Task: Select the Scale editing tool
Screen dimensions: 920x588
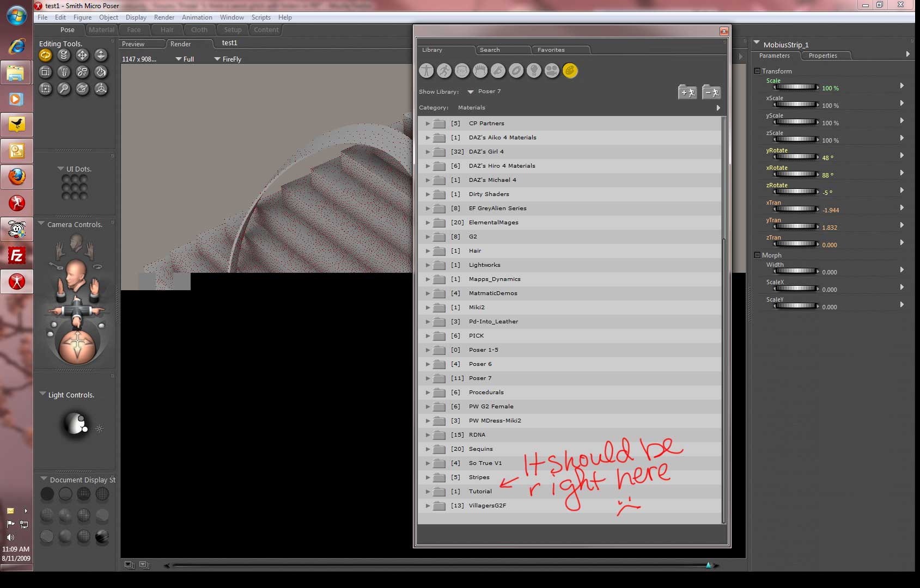Action: (x=45, y=72)
